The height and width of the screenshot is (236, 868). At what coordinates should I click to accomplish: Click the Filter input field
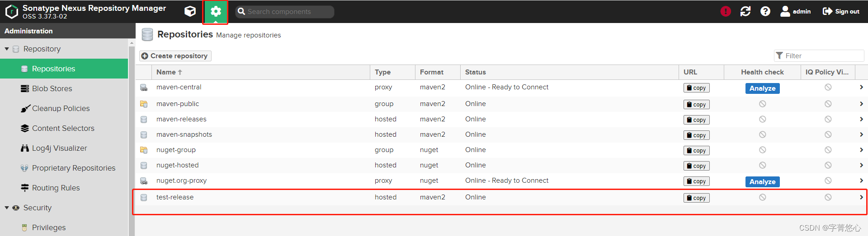[819, 56]
